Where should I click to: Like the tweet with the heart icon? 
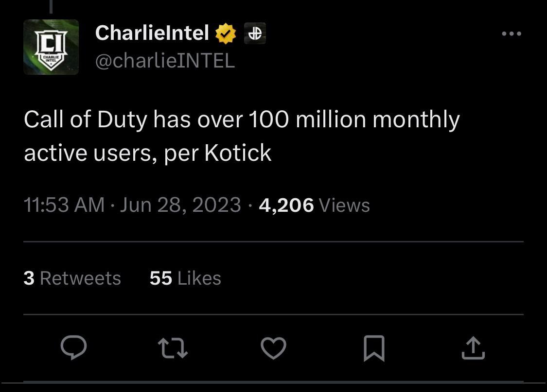[273, 348]
